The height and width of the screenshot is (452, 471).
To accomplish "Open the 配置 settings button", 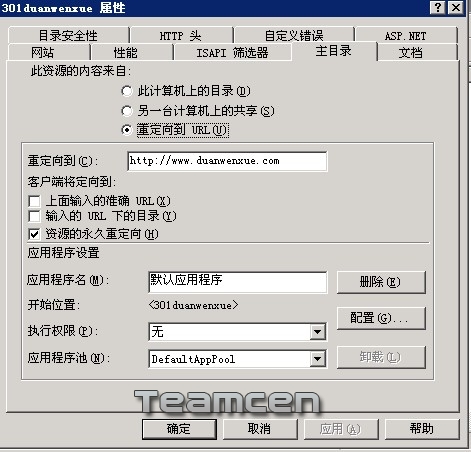I will coord(381,318).
